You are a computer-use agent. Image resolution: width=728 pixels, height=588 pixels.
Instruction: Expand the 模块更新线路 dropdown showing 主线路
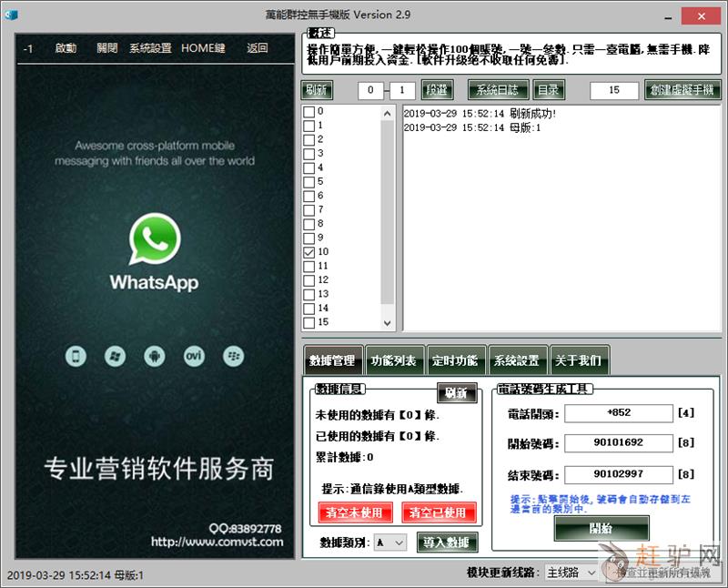coord(570,573)
